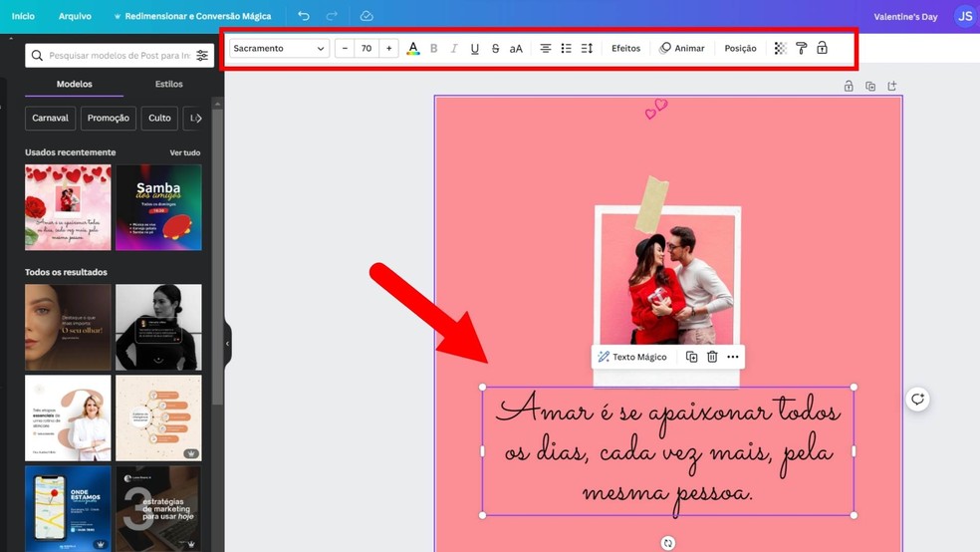Click the font size 70 field

(367, 48)
